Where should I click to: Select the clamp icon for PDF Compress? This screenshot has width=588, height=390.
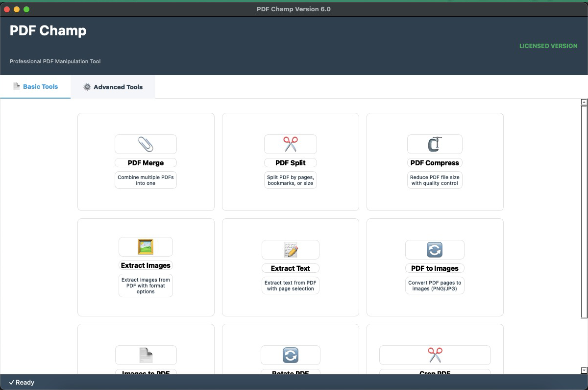coord(435,144)
